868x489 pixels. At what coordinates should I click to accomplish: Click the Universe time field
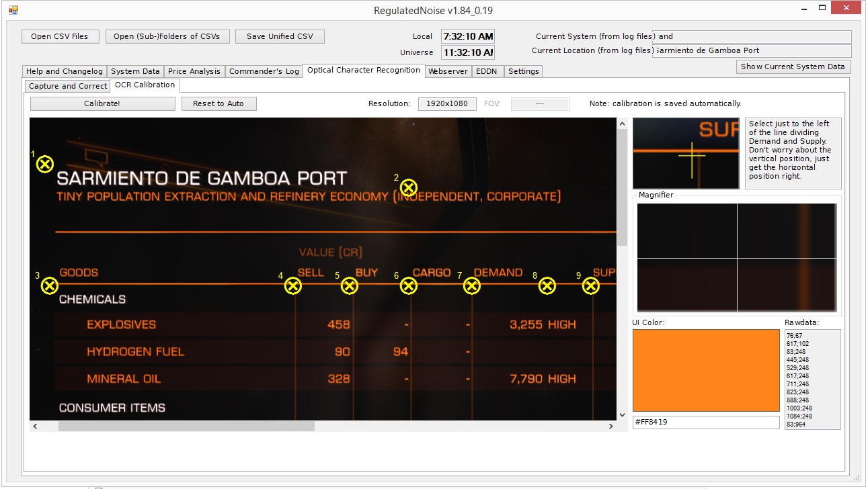pos(468,52)
